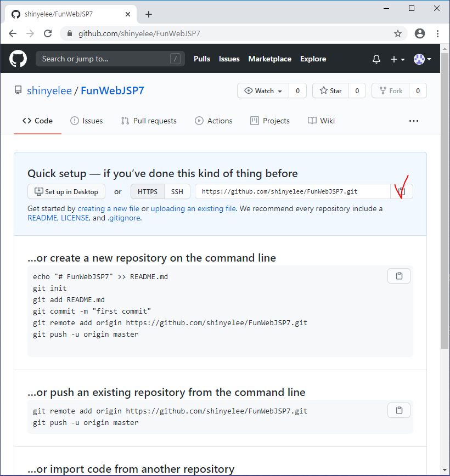Bookmark this page with the star icon

(x=398, y=33)
